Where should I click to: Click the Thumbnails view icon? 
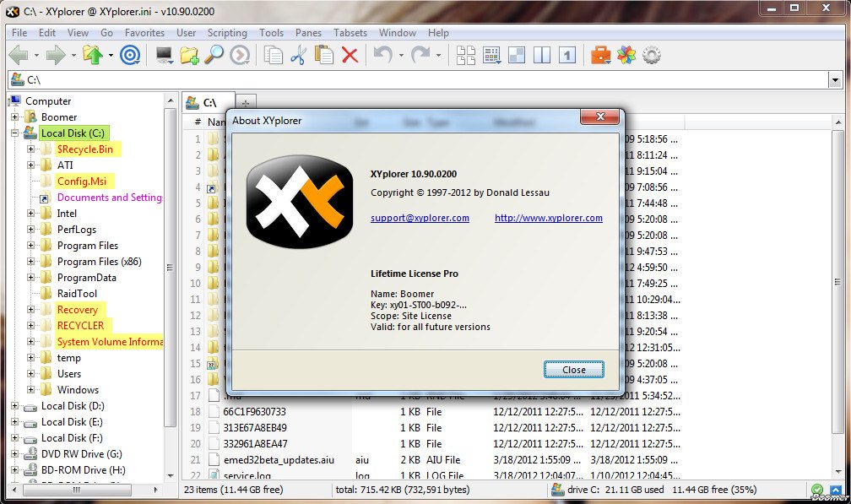point(466,55)
